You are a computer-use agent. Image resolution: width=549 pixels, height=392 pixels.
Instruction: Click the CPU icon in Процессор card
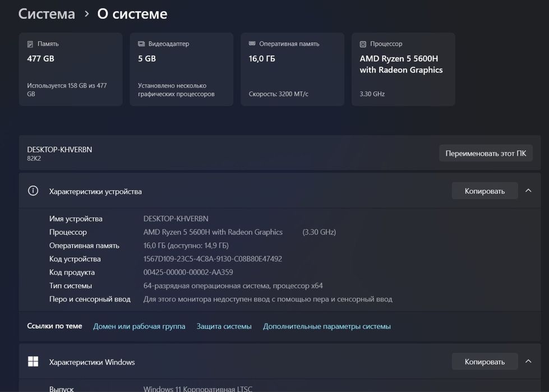click(363, 44)
